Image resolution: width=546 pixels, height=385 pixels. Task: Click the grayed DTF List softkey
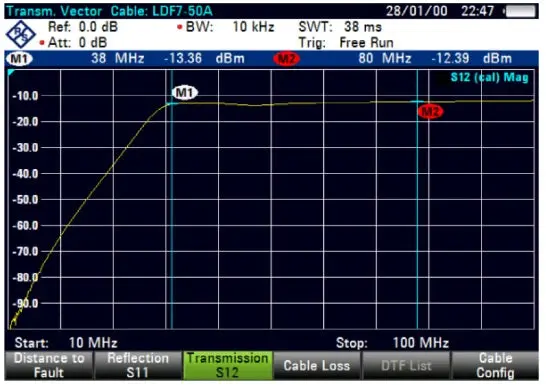[406, 366]
